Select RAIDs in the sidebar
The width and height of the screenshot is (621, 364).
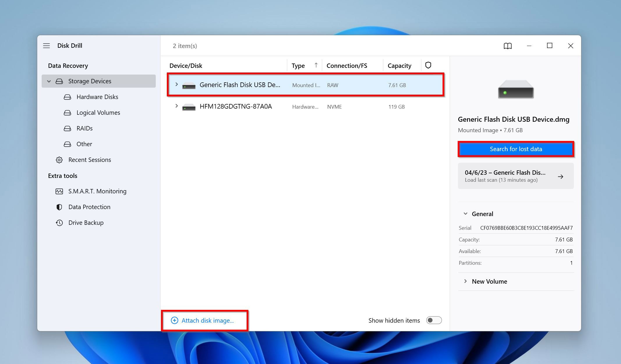pos(84,128)
